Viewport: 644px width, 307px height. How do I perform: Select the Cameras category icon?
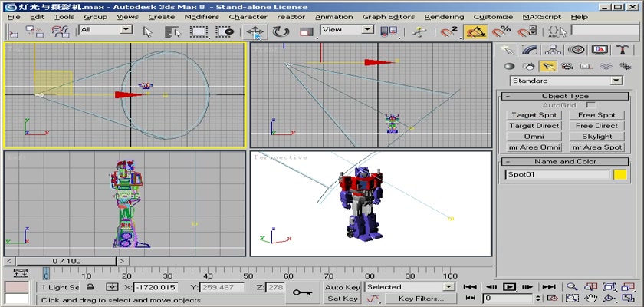[567, 66]
